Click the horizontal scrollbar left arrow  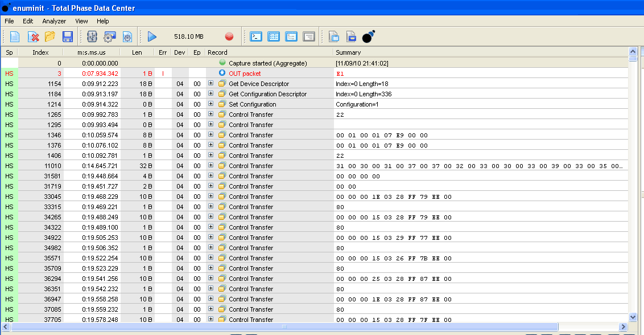[5, 327]
